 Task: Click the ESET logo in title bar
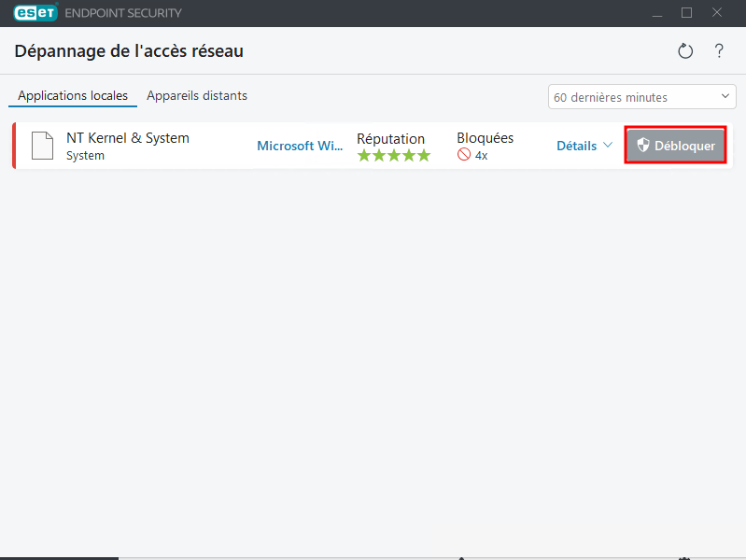click(x=35, y=13)
